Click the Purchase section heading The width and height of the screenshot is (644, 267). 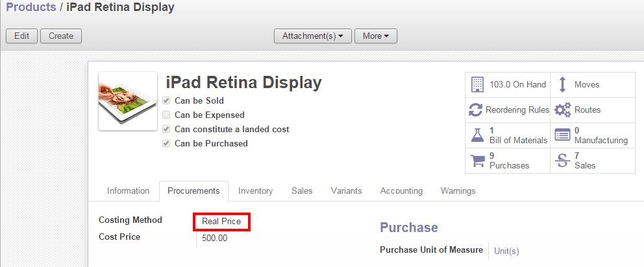408,227
